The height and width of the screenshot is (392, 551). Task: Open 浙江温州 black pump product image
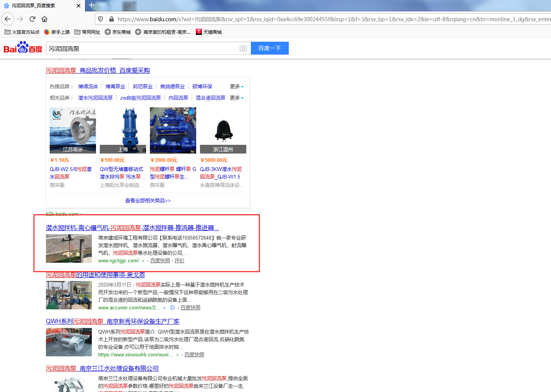[x=223, y=130]
